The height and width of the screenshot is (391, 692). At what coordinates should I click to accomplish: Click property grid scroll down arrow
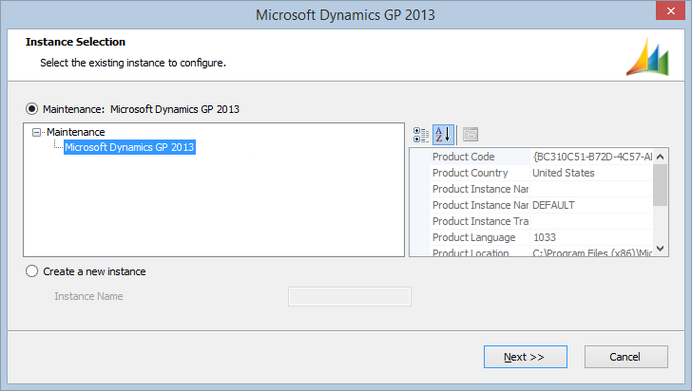click(660, 248)
